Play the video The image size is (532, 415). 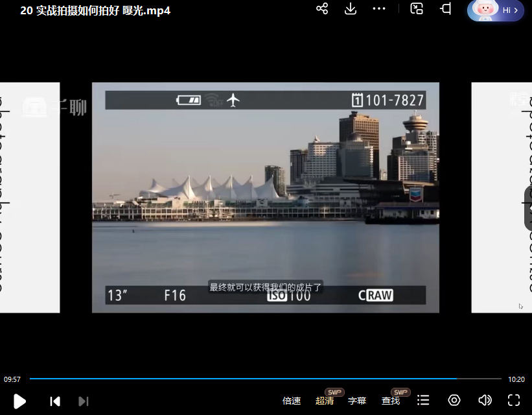tap(19, 401)
